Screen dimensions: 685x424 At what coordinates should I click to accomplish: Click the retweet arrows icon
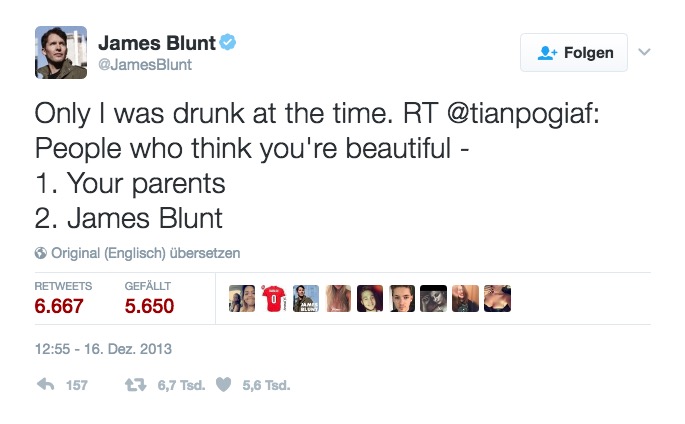[135, 385]
